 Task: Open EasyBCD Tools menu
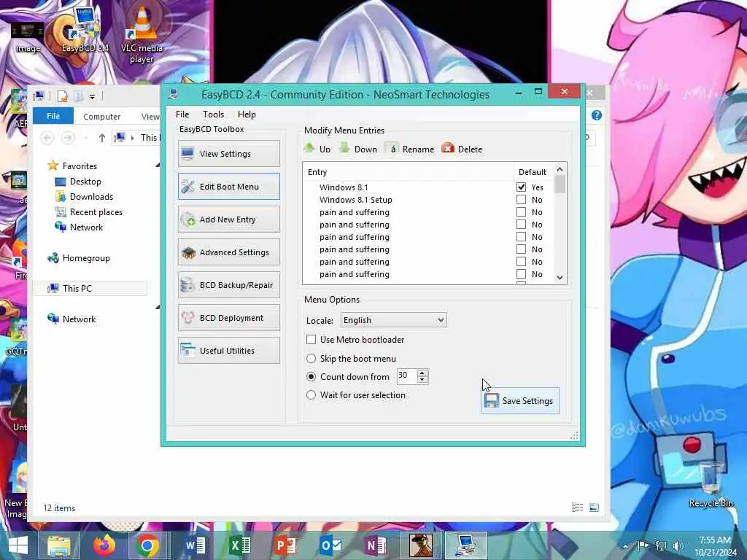coord(213,114)
